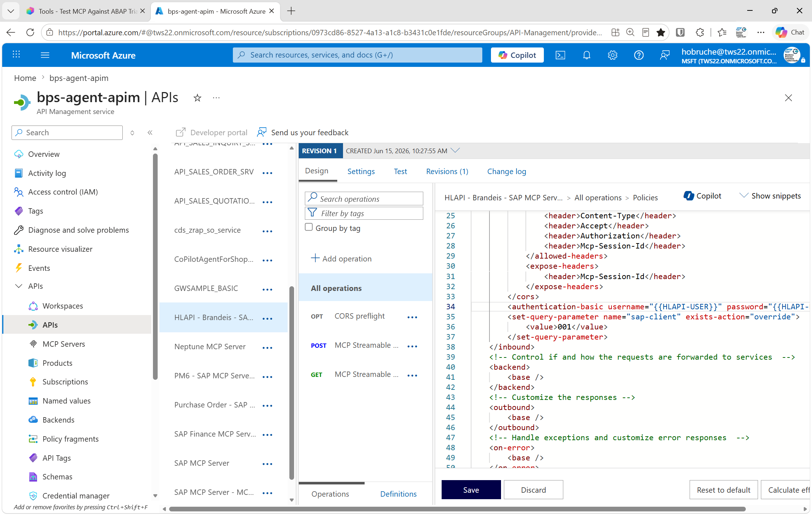Toggle the Group by tag checkbox

point(309,227)
